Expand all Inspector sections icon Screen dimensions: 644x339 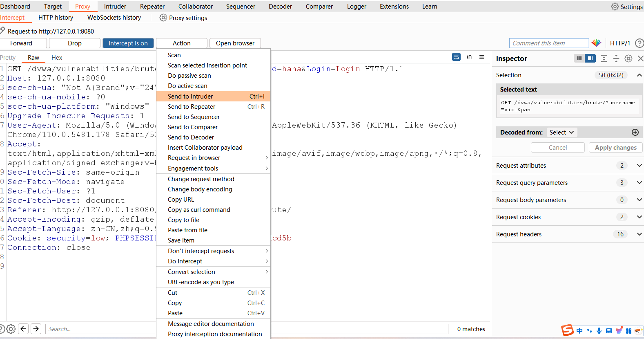pyautogui.click(x=604, y=58)
